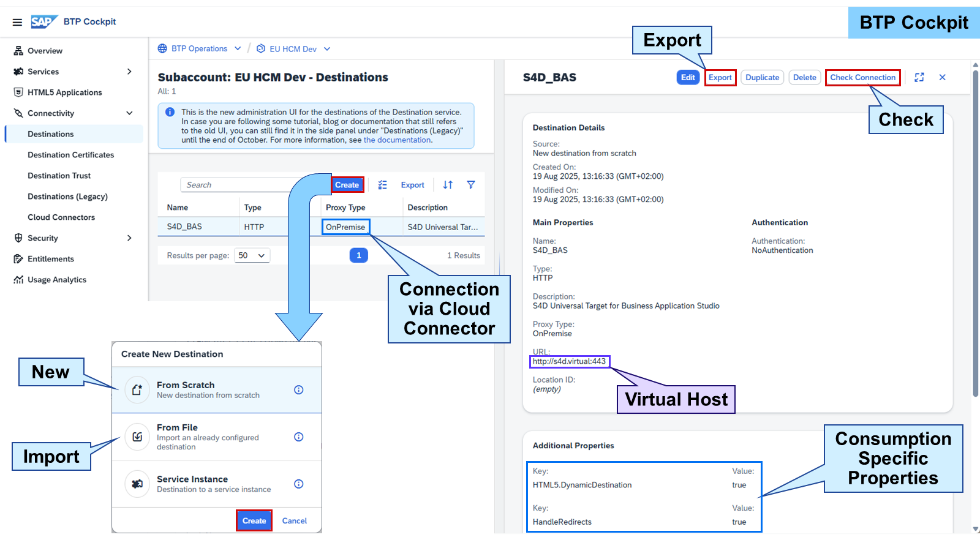Click the HTML5 Applications icon
Viewport: 980px width, 540px height.
pos(18,92)
